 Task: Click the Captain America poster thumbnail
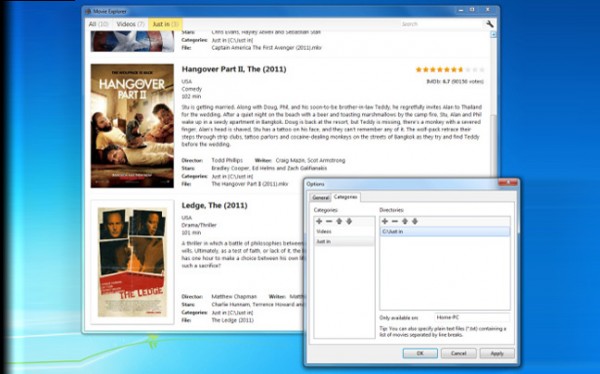(x=132, y=41)
